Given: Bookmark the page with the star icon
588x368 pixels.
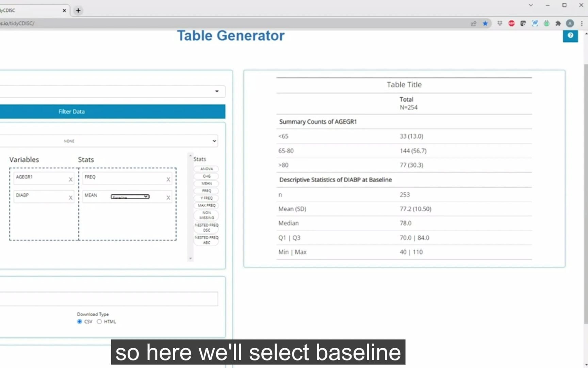Looking at the screenshot, I should point(486,23).
